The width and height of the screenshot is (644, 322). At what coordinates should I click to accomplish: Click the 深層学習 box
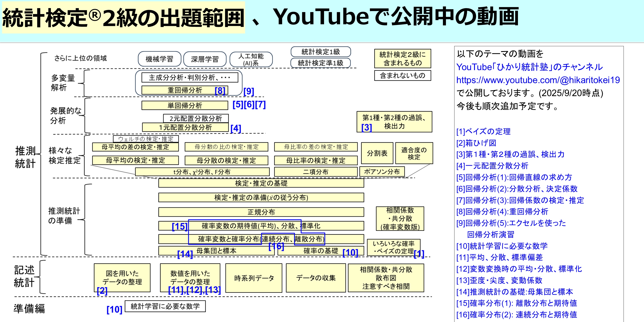[x=205, y=59]
